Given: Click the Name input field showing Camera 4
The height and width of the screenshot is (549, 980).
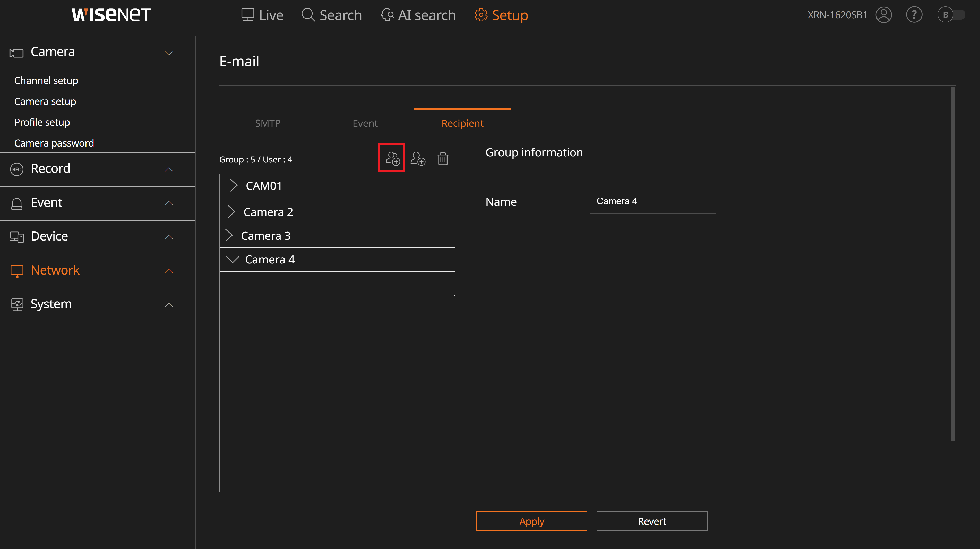Looking at the screenshot, I should click(652, 201).
